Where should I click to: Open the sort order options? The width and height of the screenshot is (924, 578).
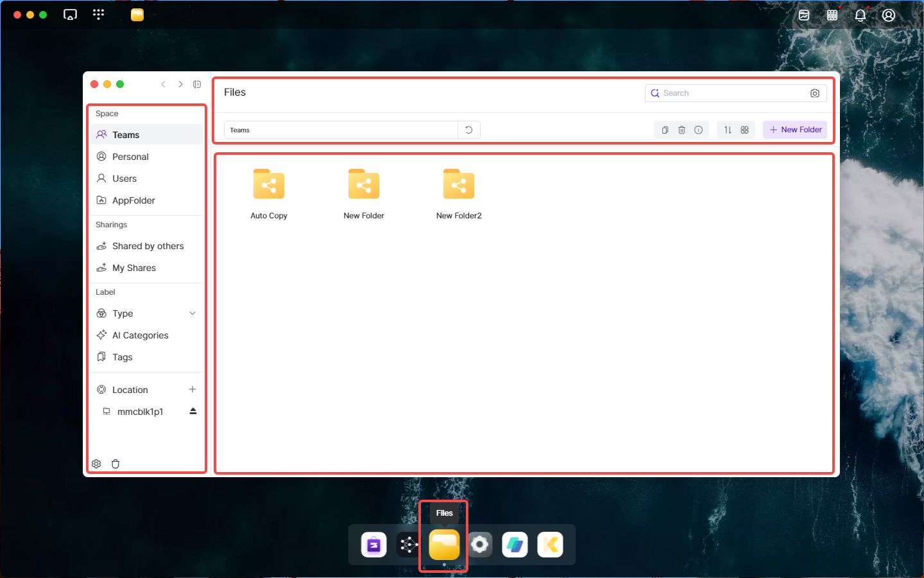[x=728, y=130]
